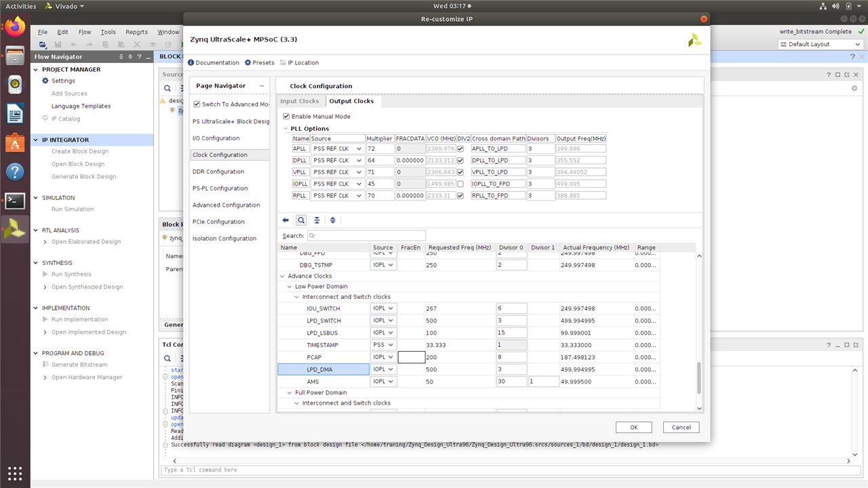Open the Help icon in the dock
The width and height of the screenshot is (868, 488).
(15, 172)
